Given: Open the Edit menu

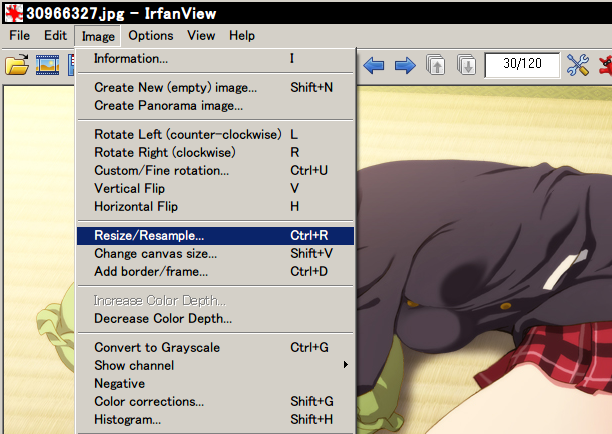Looking at the screenshot, I should point(55,36).
